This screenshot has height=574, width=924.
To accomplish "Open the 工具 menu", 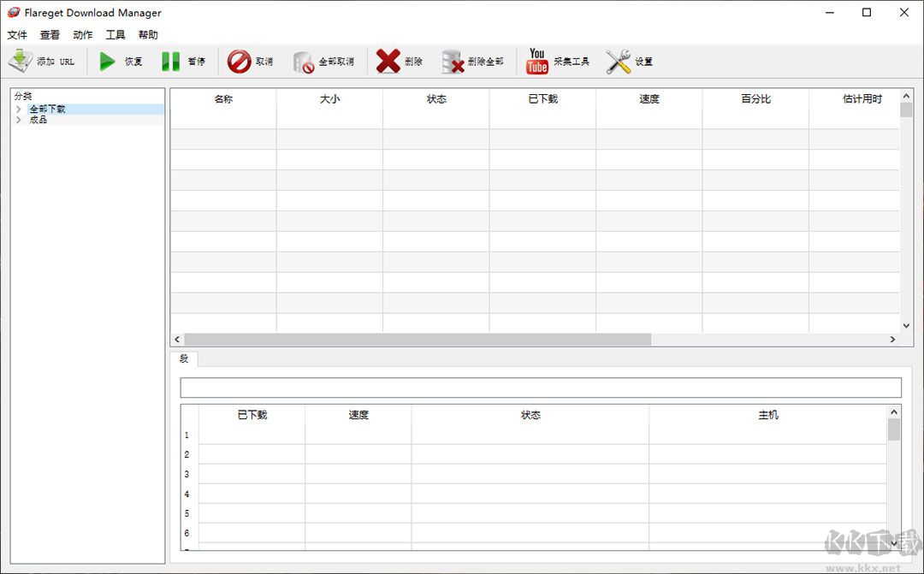I will click(x=115, y=35).
